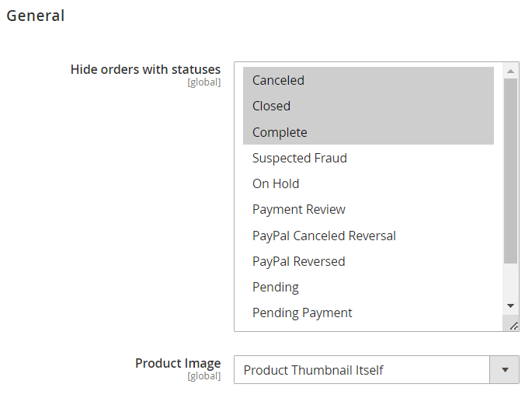Click the textarea resize handle icon
The image size is (532, 398).
pyautogui.click(x=513, y=326)
